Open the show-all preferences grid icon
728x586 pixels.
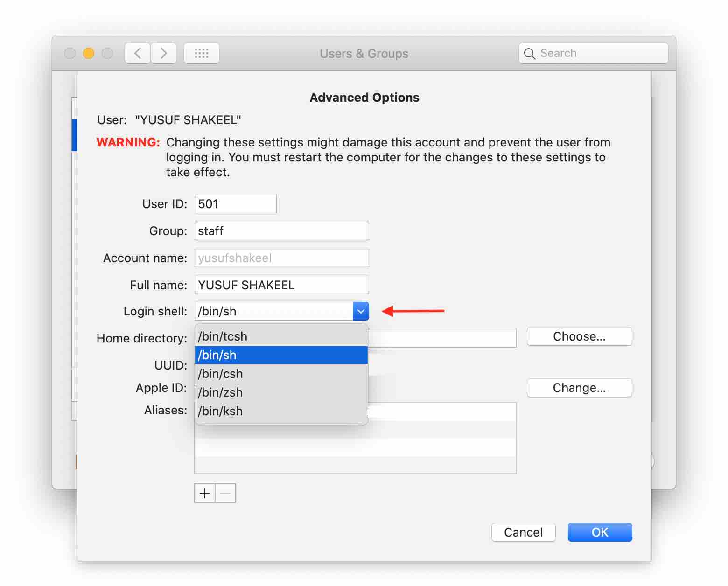point(201,53)
